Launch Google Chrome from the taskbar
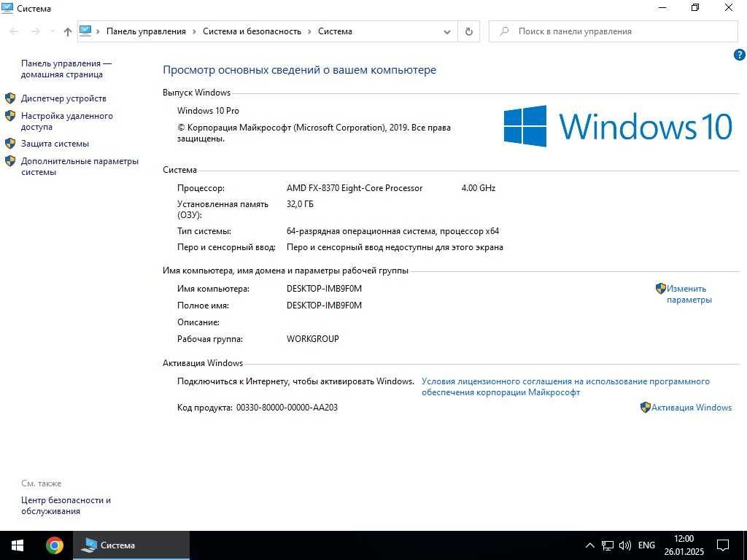 [55, 545]
